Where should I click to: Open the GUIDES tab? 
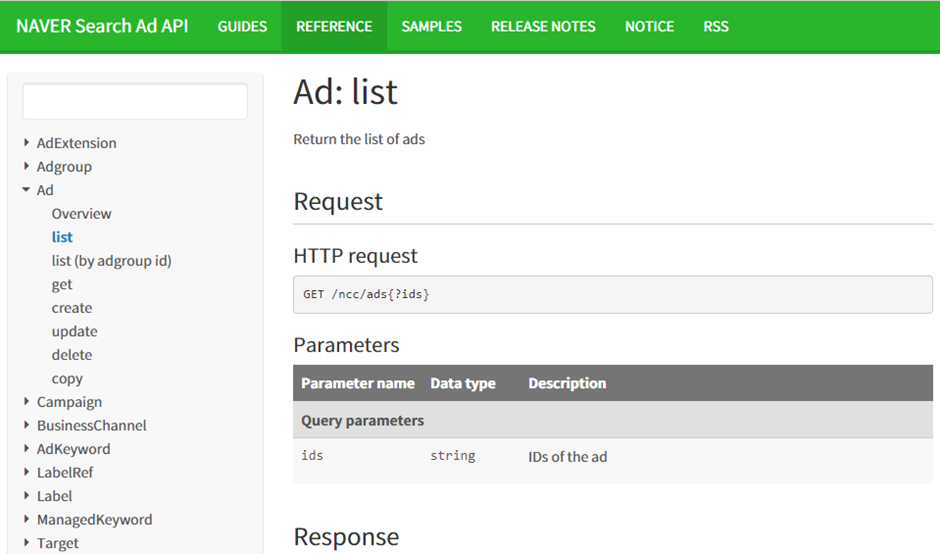242,26
